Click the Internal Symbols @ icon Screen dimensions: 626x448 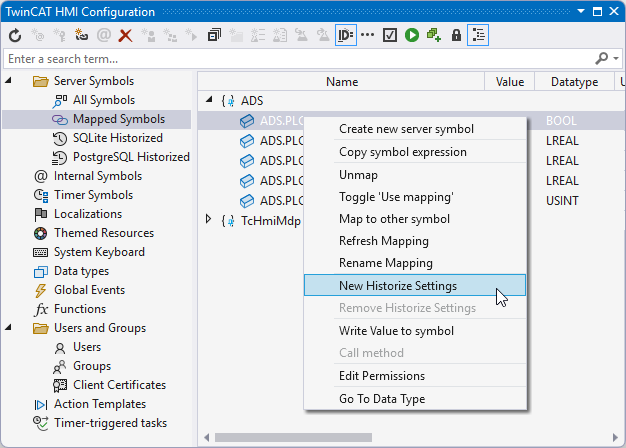41,176
